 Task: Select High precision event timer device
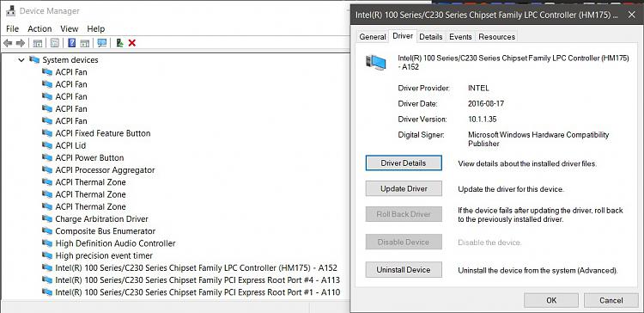point(104,256)
